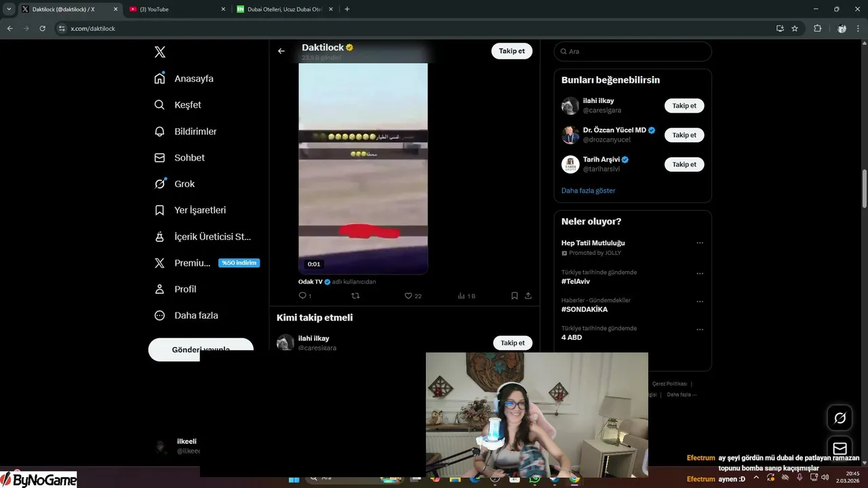
Task: Open the floating messages button
Action: click(840, 449)
